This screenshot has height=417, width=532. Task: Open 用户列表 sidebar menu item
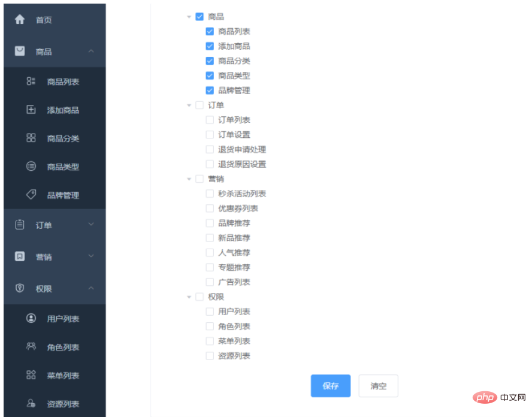pos(55,319)
